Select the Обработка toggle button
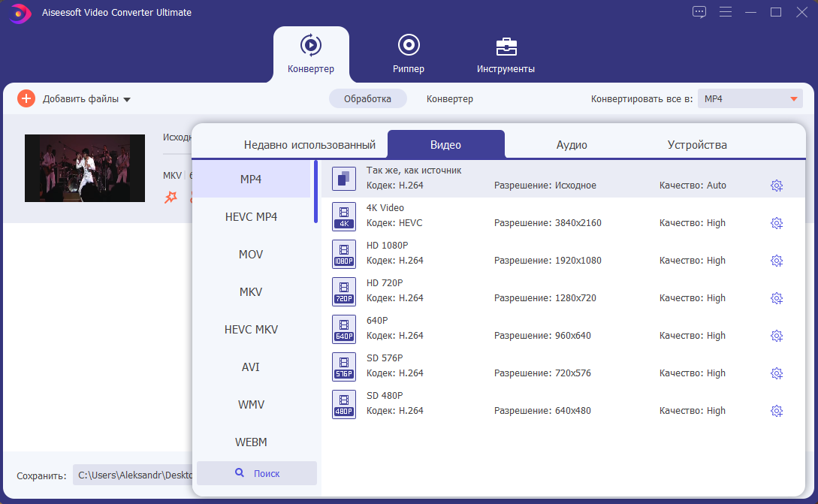The image size is (818, 504). 367,98
